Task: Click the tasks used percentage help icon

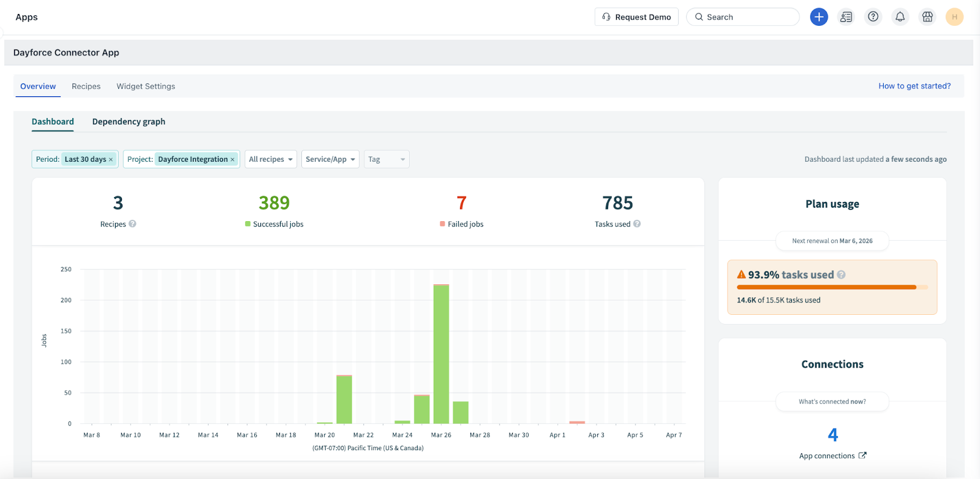Action: (842, 275)
